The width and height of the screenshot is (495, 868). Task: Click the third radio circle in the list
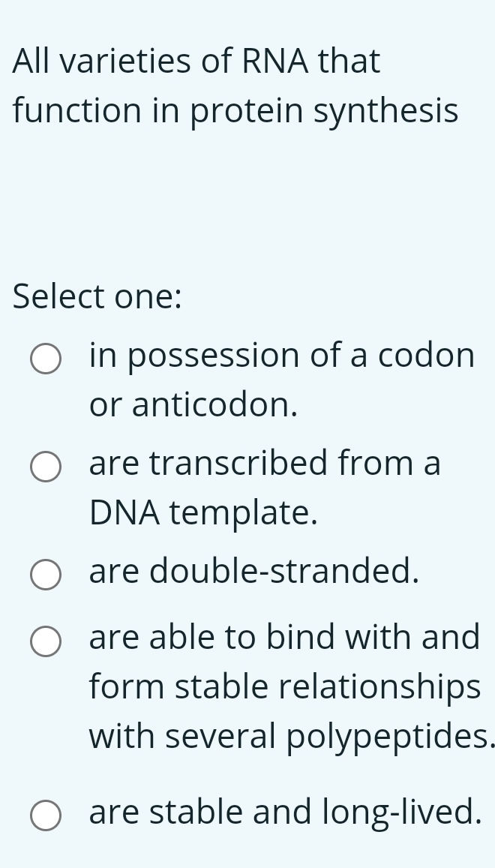tap(46, 575)
